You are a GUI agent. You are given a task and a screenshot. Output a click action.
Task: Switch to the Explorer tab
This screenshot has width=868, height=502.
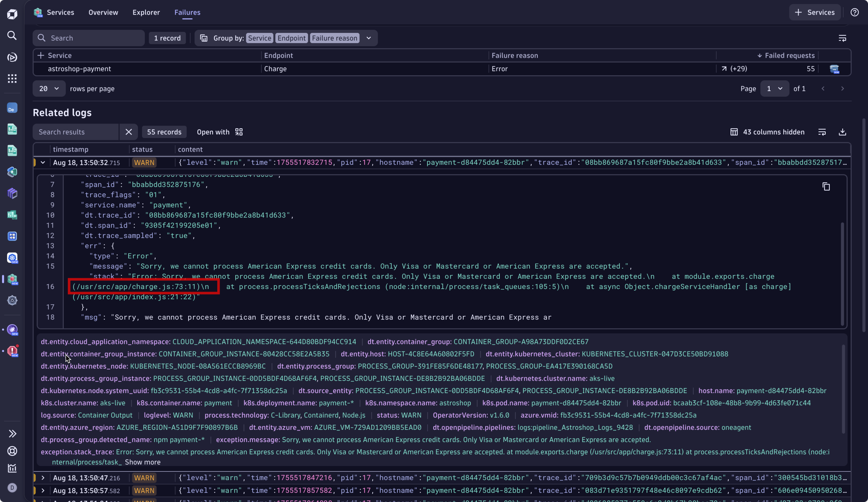coord(146,13)
